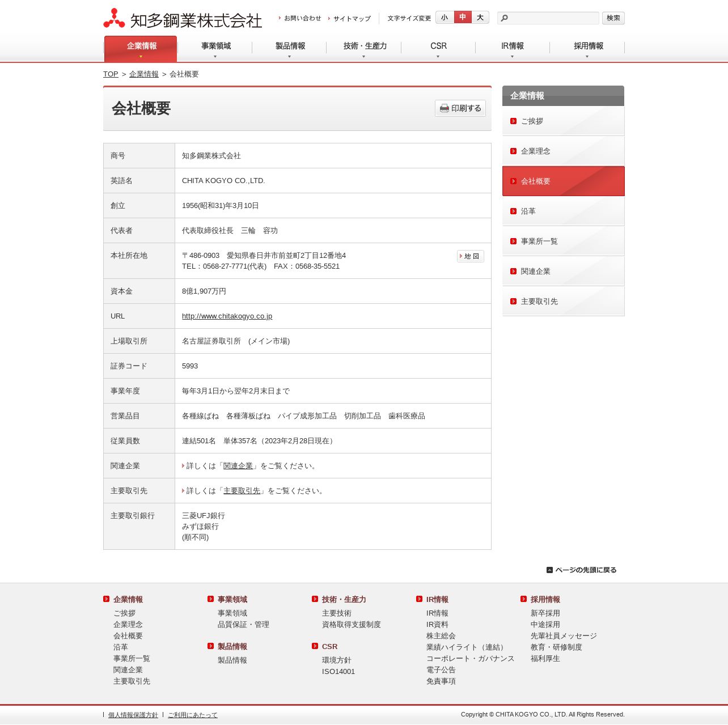Viewport: 728px width, 725px height.
Task: Click footer link 中途採用
Action: coord(545,625)
